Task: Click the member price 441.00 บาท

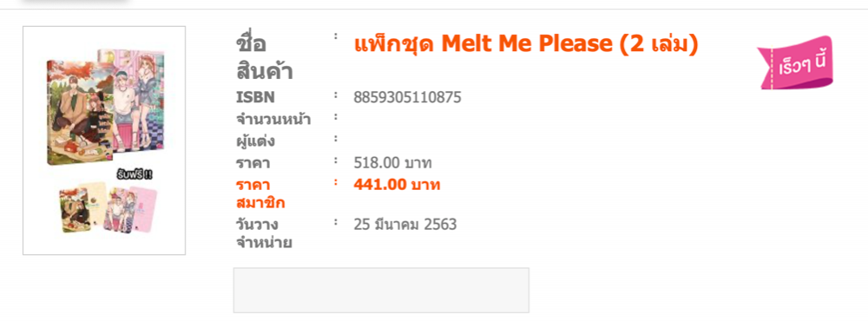Action: pyautogui.click(x=397, y=185)
